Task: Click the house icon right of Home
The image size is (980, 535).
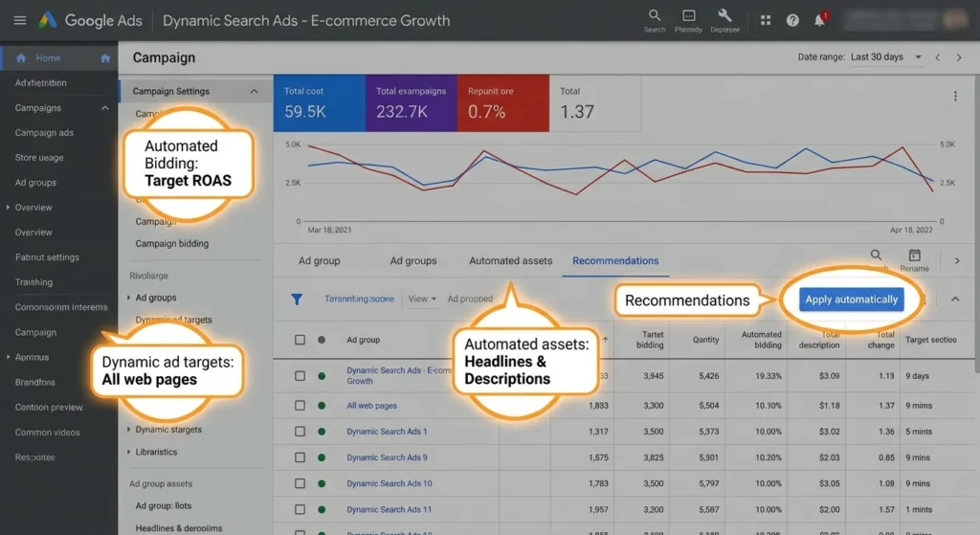Action: (105, 58)
